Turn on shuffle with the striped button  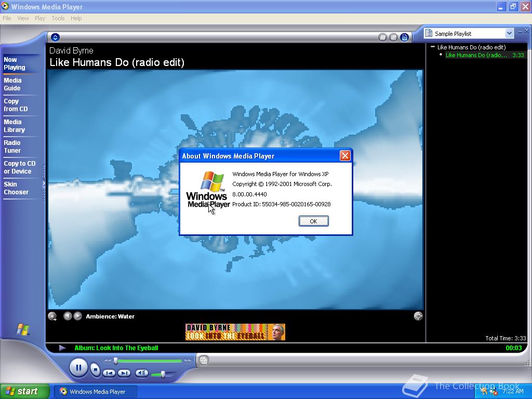pos(382,37)
